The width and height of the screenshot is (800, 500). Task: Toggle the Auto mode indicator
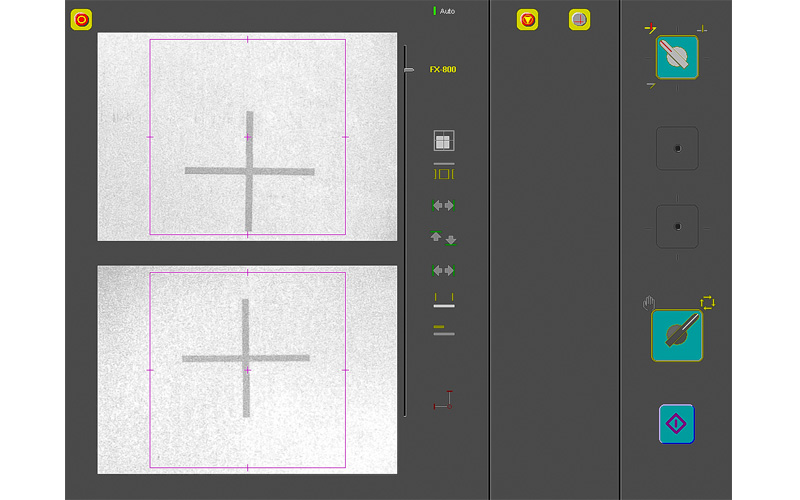click(x=443, y=11)
